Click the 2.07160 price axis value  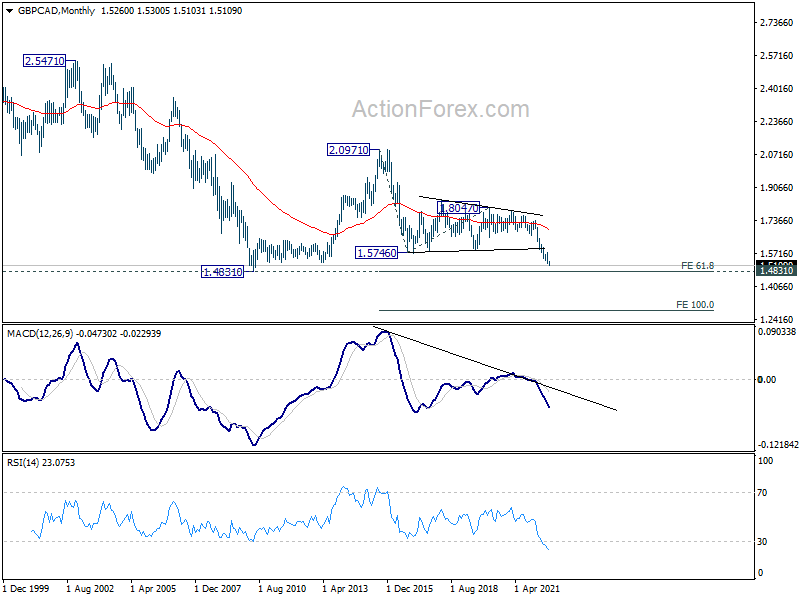pyautogui.click(x=777, y=155)
